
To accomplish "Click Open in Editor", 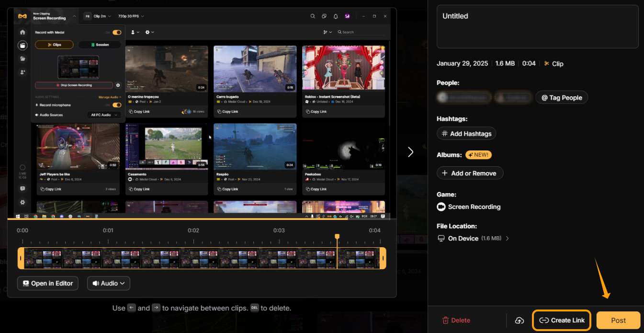I will [48, 284].
